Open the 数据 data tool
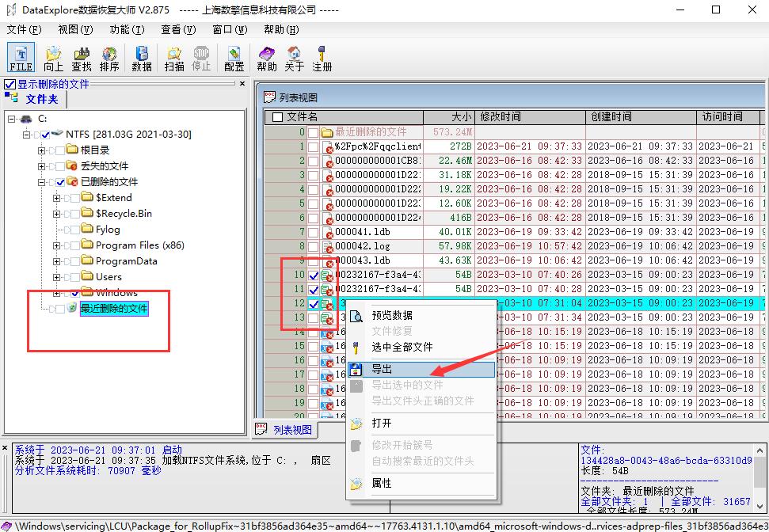 (x=141, y=57)
